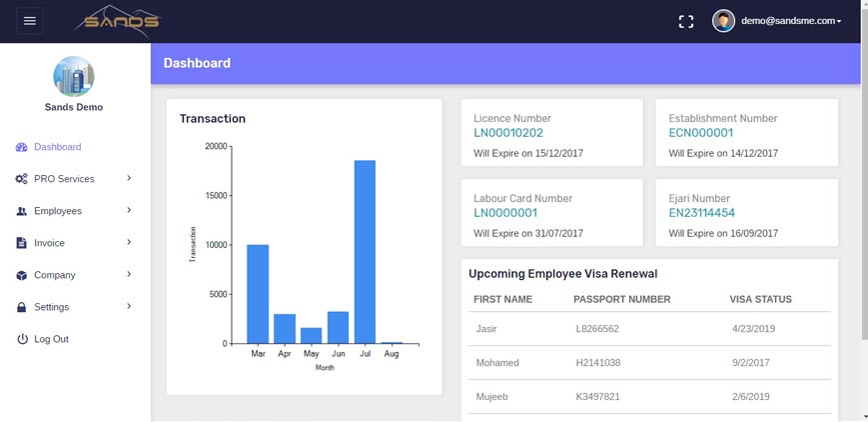Open Ejari number EN23114454 link

click(x=702, y=213)
